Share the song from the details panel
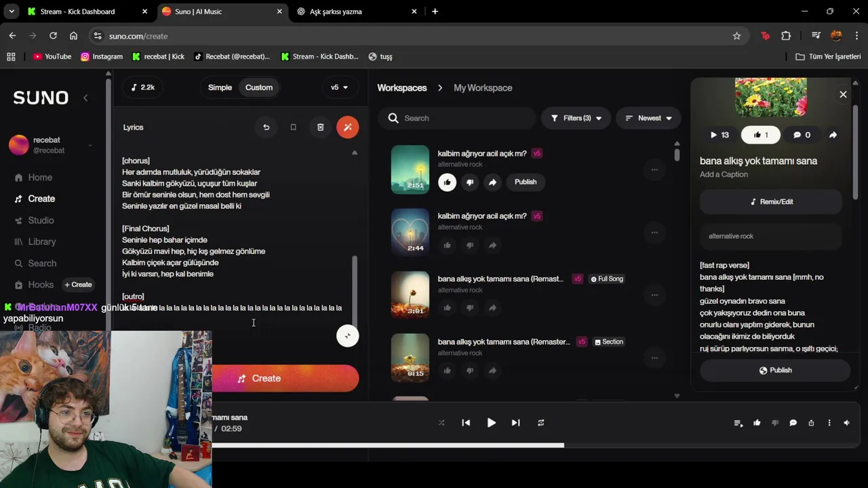The height and width of the screenshot is (488, 868). (x=833, y=135)
